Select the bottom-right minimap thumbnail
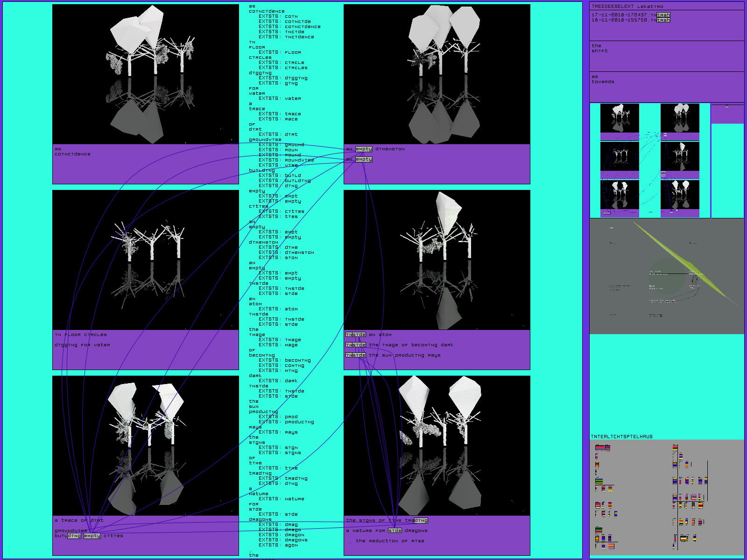The height and width of the screenshot is (560, 747). [x=680, y=195]
